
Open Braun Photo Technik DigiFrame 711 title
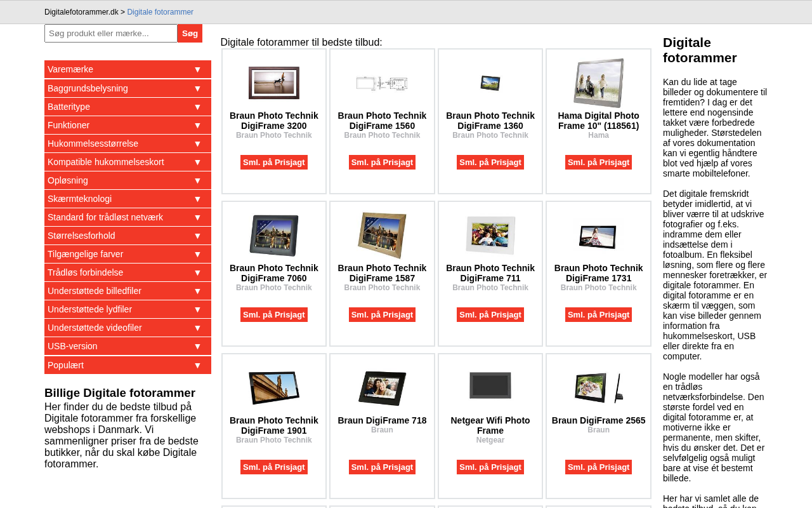pyautogui.click(x=490, y=273)
